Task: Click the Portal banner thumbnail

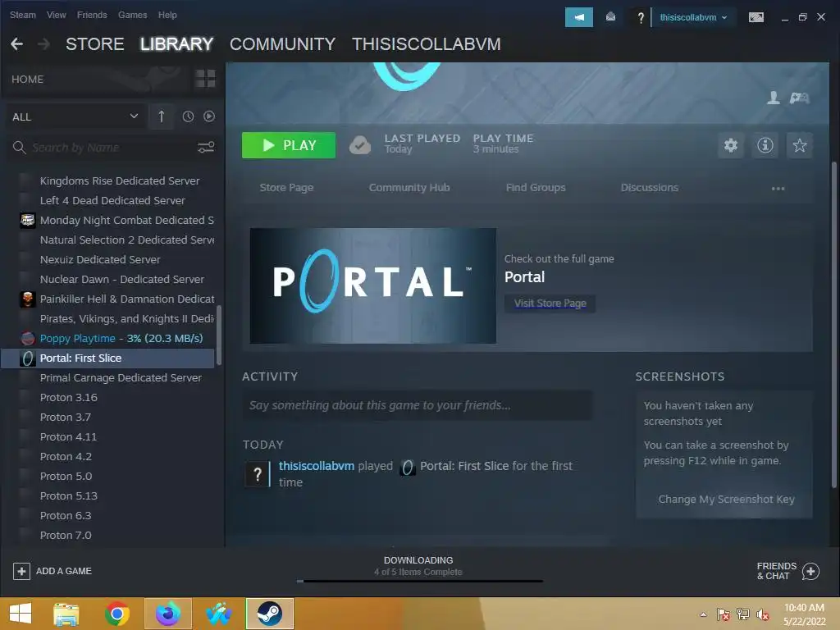Action: [373, 285]
